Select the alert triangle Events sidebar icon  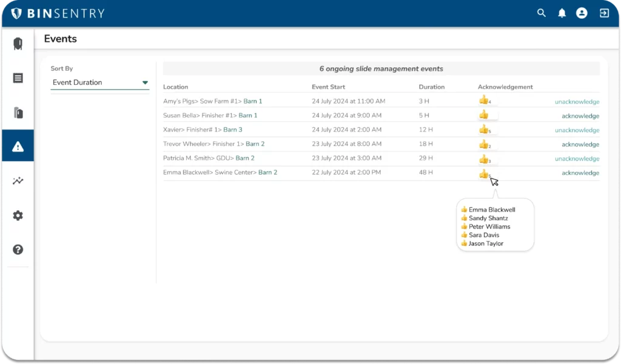pos(18,146)
